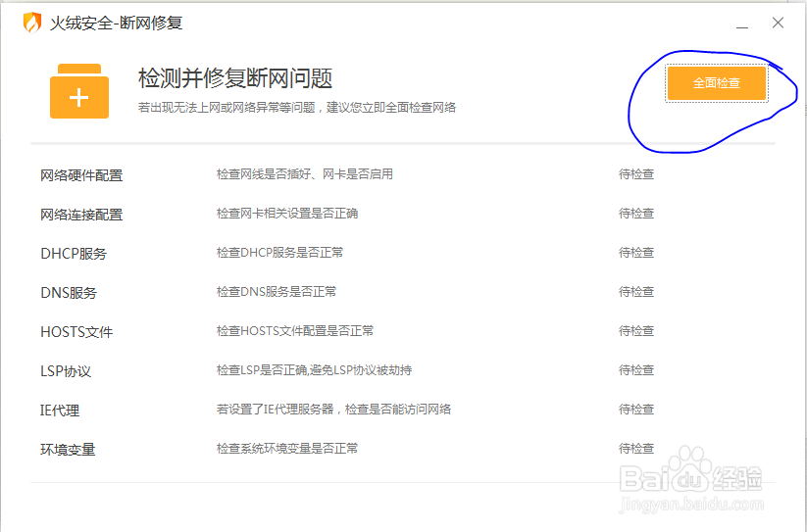The image size is (807, 532).
Task: Click description 检查网卡相关设置是否正确
Action: click(287, 214)
